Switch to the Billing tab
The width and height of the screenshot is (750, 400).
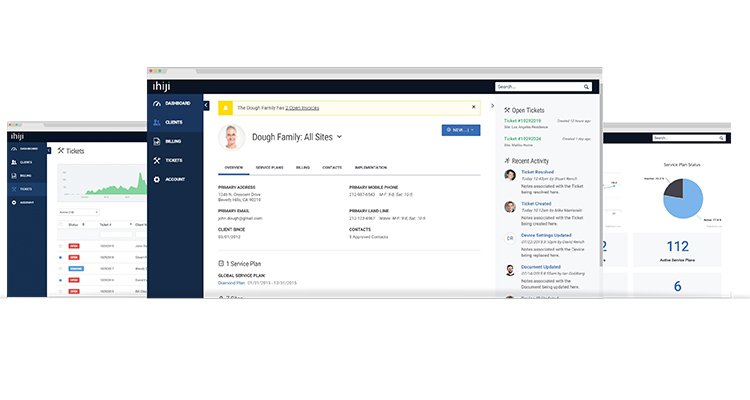pos(303,167)
